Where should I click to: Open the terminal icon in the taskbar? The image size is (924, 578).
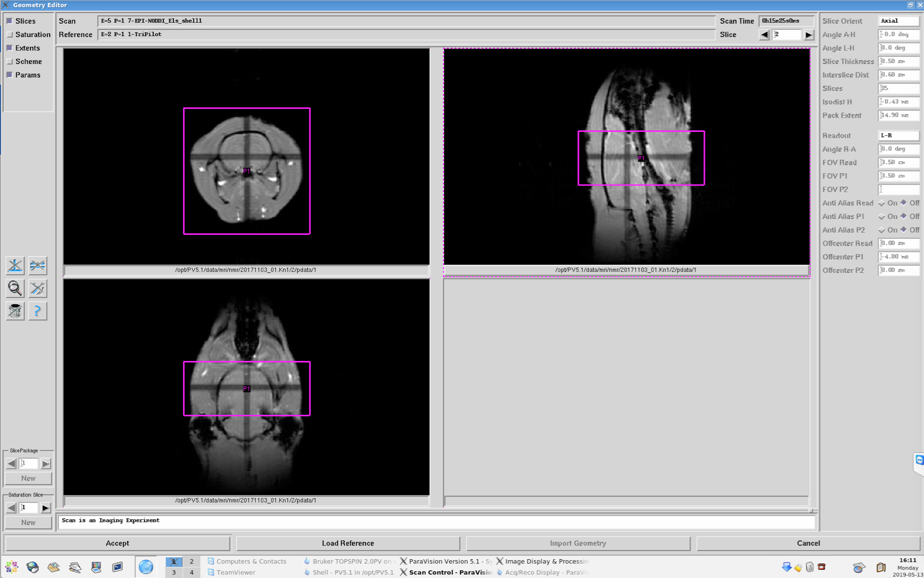pyautogui.click(x=117, y=567)
